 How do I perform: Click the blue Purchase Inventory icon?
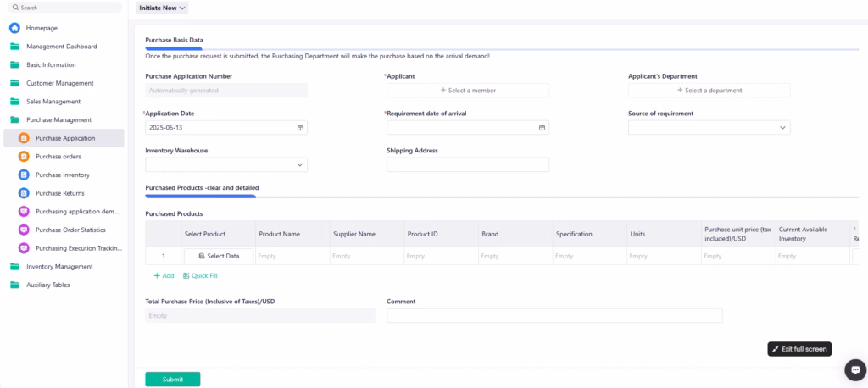[x=24, y=175]
